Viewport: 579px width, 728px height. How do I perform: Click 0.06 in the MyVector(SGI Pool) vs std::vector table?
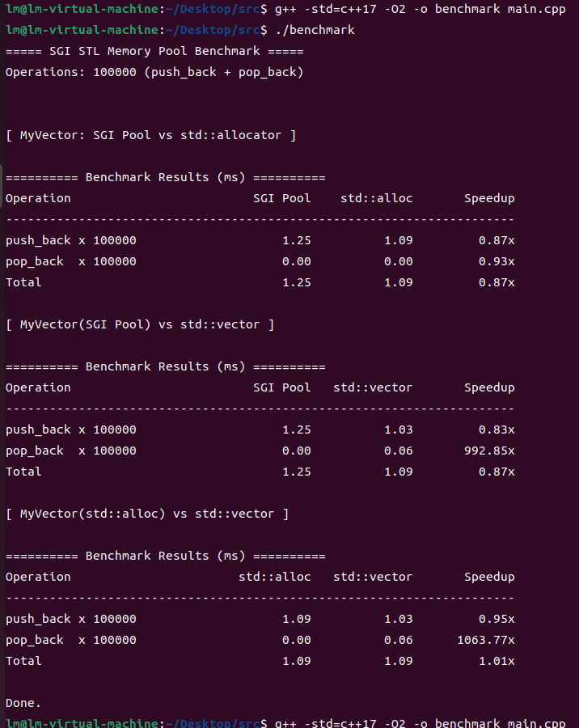(399, 451)
